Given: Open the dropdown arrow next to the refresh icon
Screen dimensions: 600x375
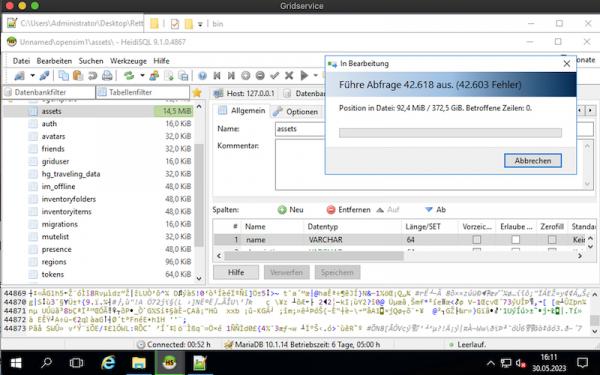Looking at the screenshot, I should (x=142, y=75).
